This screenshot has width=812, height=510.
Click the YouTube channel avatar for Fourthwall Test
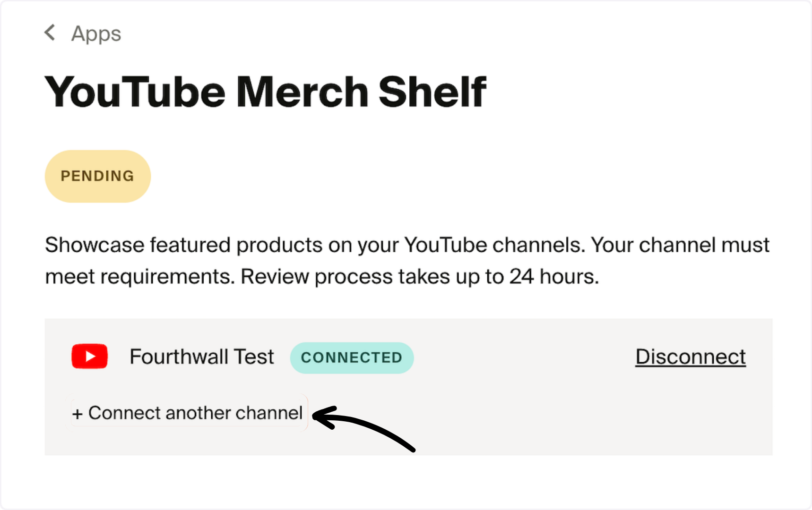pos(89,357)
